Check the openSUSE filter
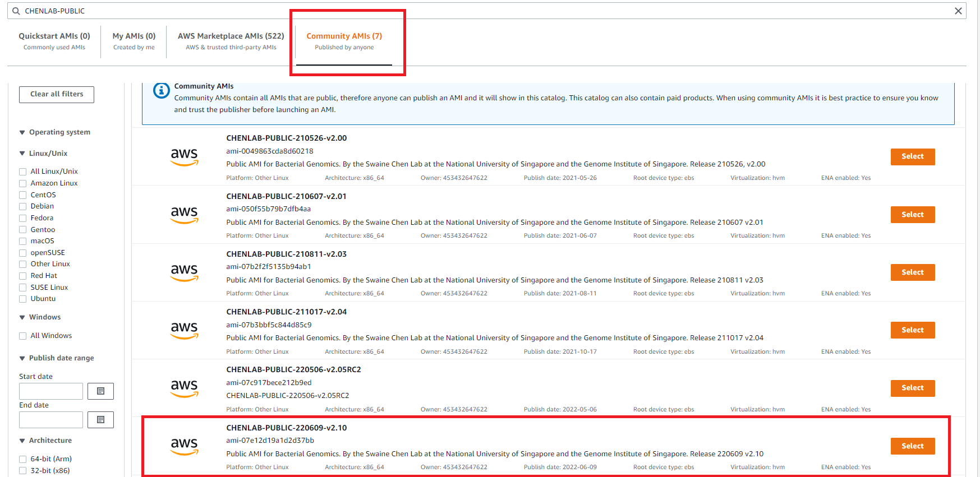 tap(23, 253)
